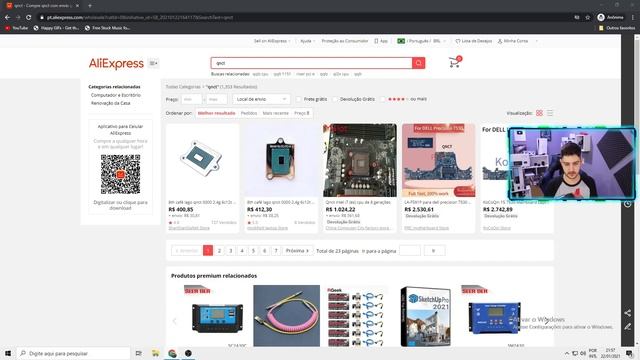
Task: Click the Ir button beside page input
Action: (x=434, y=251)
